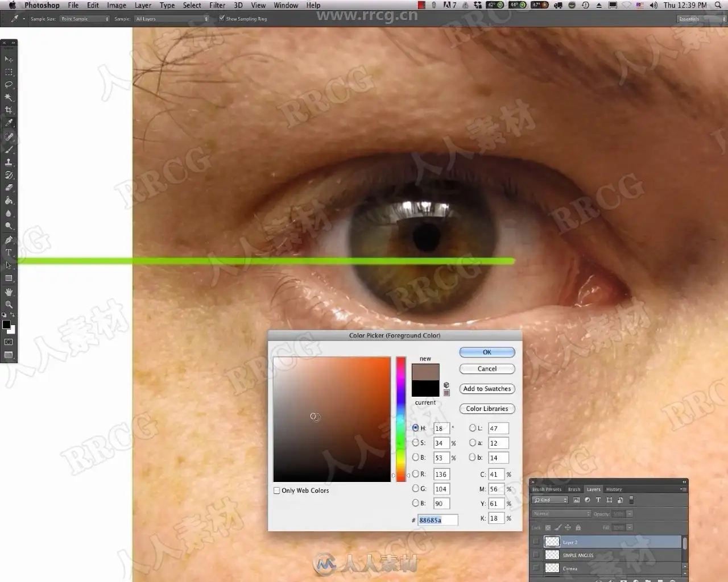Screen dimensions: 728x582
Task: Open the Layer menu
Action: point(143,5)
